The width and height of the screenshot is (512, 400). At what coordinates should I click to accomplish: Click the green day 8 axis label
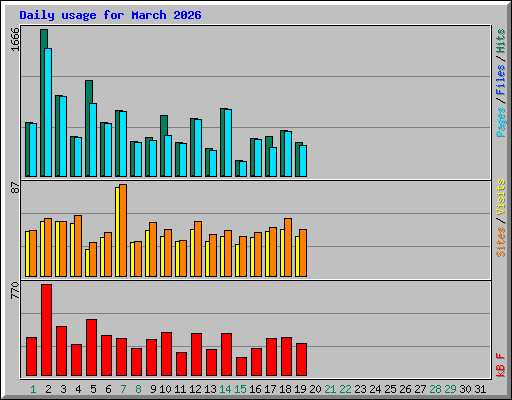(138, 389)
